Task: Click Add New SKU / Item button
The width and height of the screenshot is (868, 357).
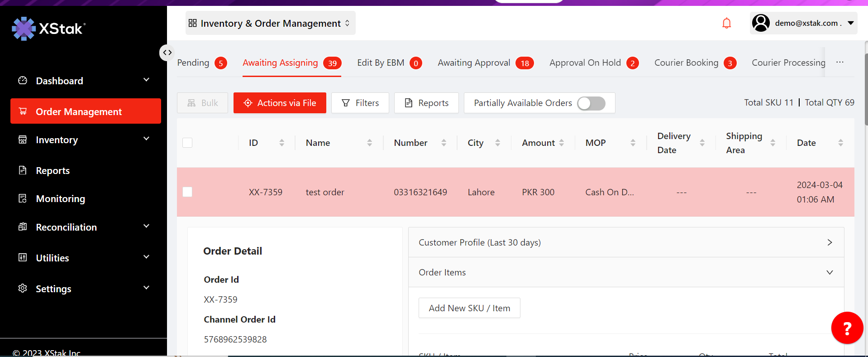Action: tap(469, 308)
